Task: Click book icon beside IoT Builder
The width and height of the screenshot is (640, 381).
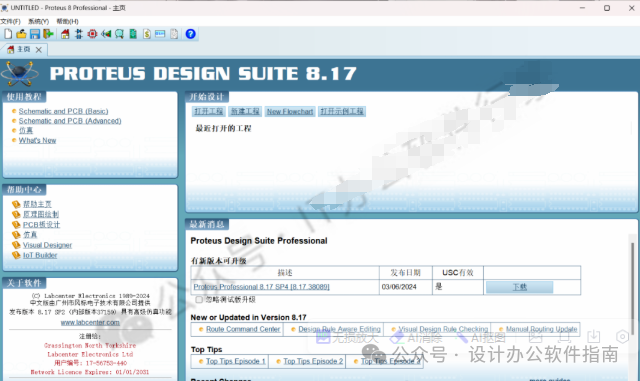Action: [16, 255]
